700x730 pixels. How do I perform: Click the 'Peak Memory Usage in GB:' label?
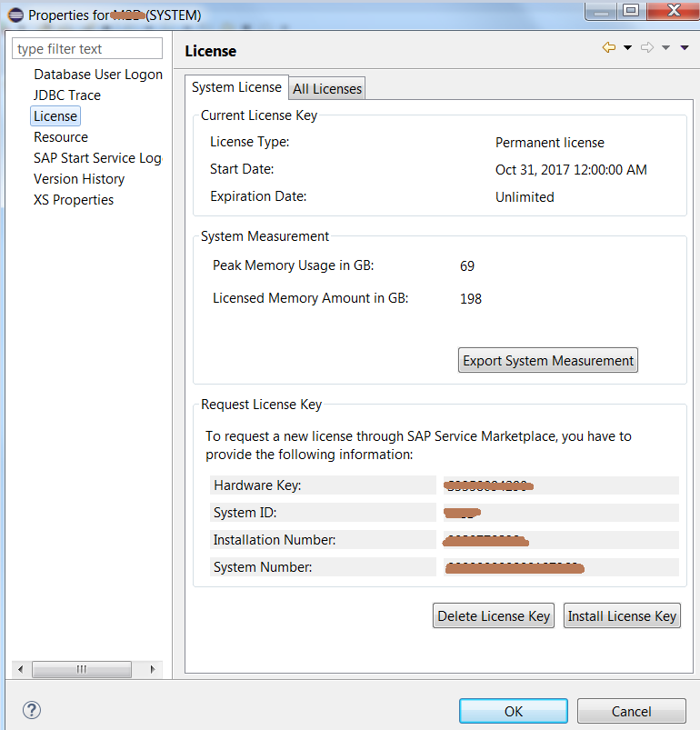pyautogui.click(x=294, y=265)
